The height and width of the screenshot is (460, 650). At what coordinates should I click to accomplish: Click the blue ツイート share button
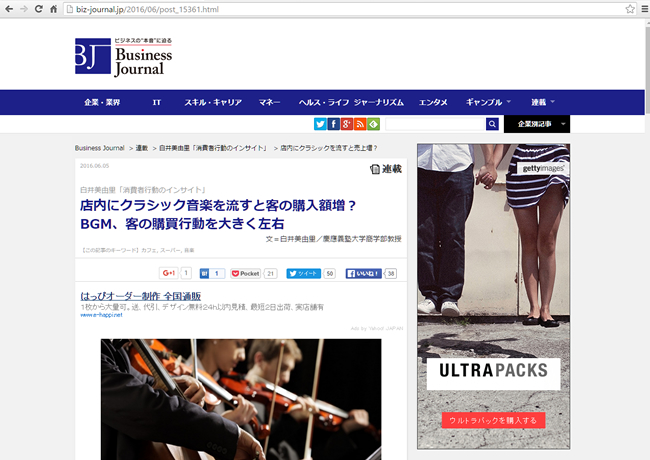305,273
